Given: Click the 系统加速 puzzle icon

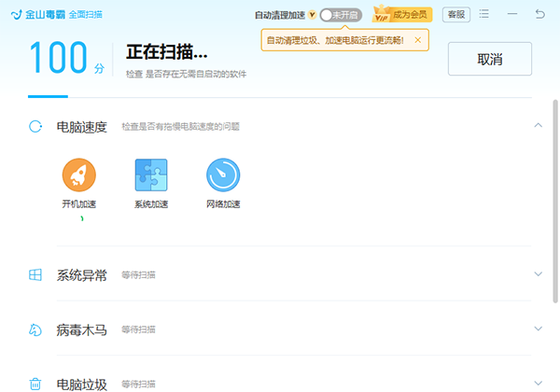Looking at the screenshot, I should (x=151, y=175).
